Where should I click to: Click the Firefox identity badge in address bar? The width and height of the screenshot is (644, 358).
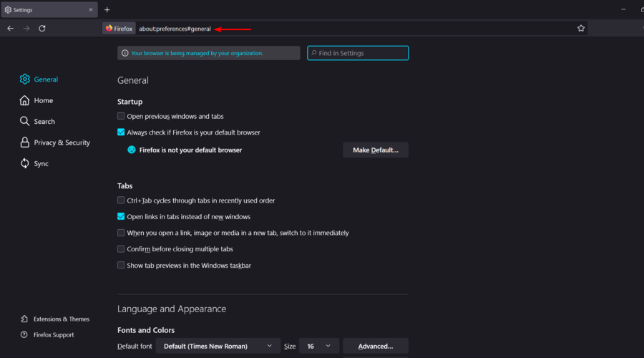[x=119, y=29]
